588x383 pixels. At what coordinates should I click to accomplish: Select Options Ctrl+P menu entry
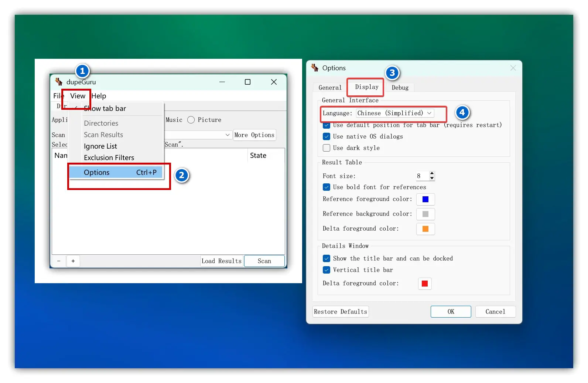coord(116,172)
